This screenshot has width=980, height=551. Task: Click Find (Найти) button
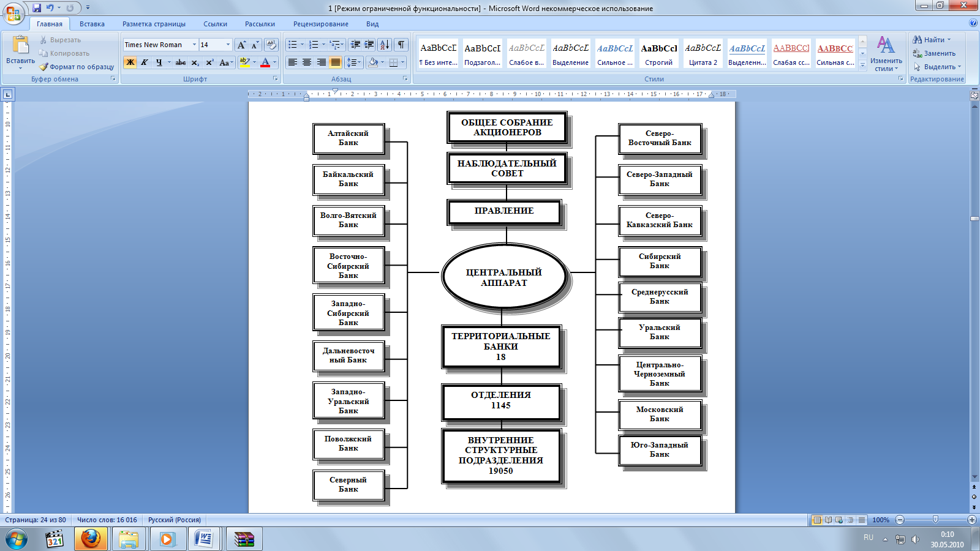932,40
